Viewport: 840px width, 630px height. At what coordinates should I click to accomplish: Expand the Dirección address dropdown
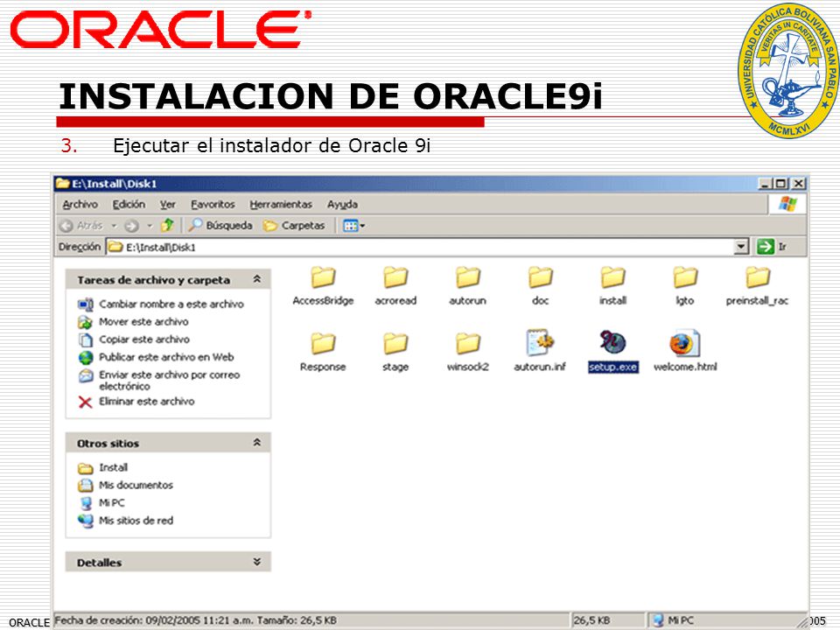pyautogui.click(x=741, y=247)
